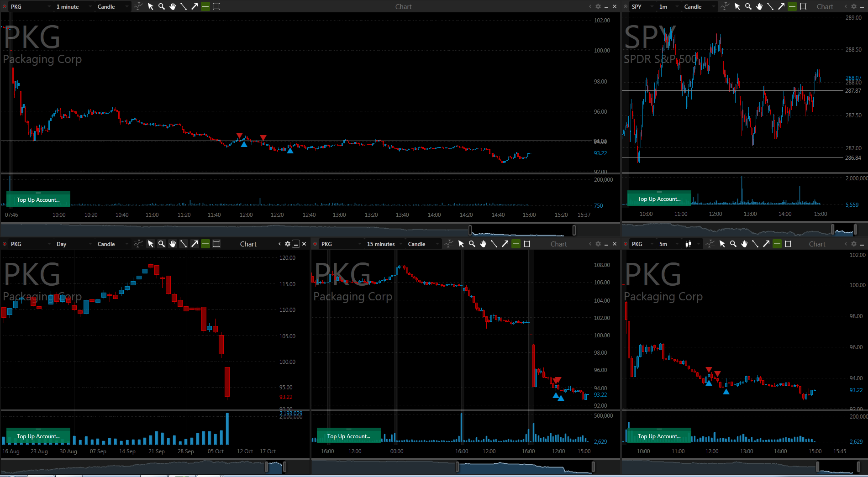Viewport: 868px width, 477px height.
Task: Click Top Up Account in PKG 15 minutes chart
Action: 349,436
